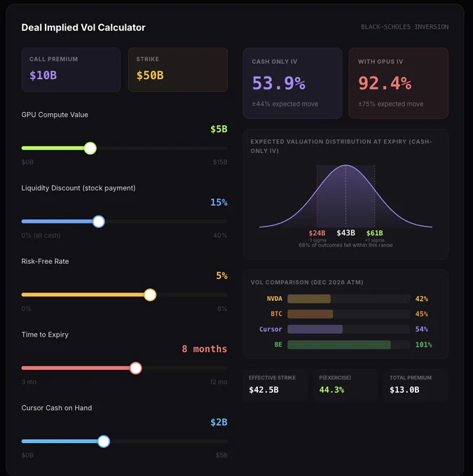Image resolution: width=473 pixels, height=476 pixels.
Task: Click the Cursor Cash on Hand slider handle
Action: point(104,442)
